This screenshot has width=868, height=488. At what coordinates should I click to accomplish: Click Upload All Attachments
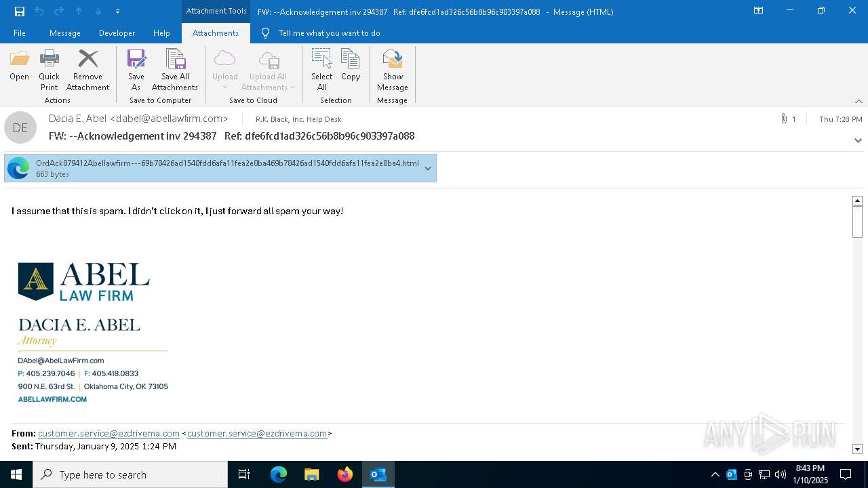pos(268,69)
